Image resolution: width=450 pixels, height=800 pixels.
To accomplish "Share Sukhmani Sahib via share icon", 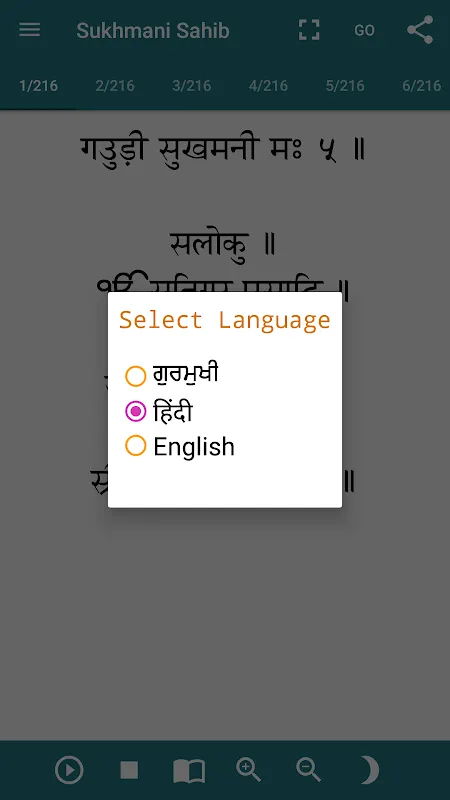I will [x=420, y=30].
